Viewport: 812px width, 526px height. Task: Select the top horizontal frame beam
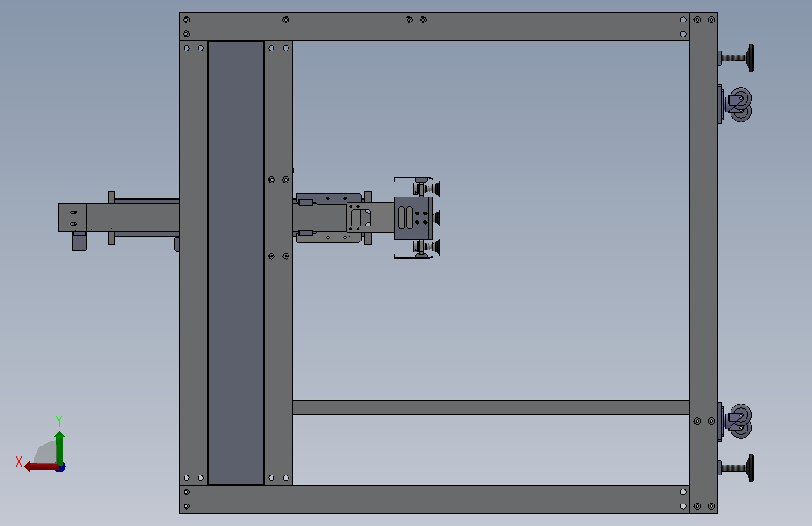[x=434, y=27]
